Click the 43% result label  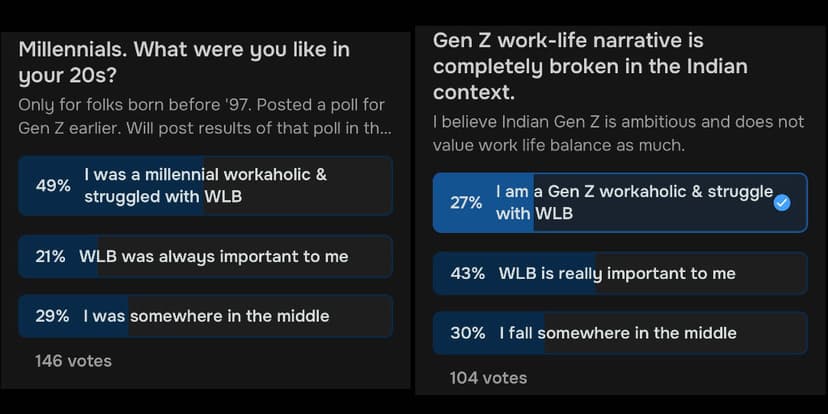coord(466,273)
